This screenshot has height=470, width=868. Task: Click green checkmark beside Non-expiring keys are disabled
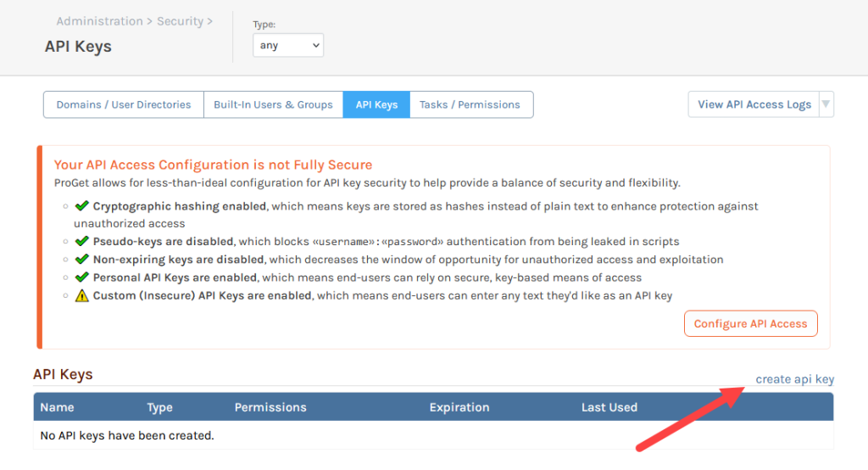point(82,260)
